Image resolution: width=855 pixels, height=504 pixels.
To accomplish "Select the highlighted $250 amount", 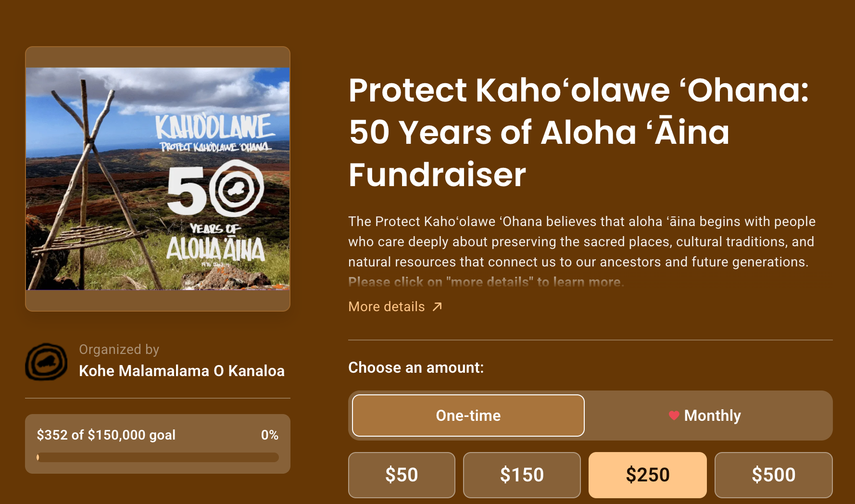I will tap(648, 475).
